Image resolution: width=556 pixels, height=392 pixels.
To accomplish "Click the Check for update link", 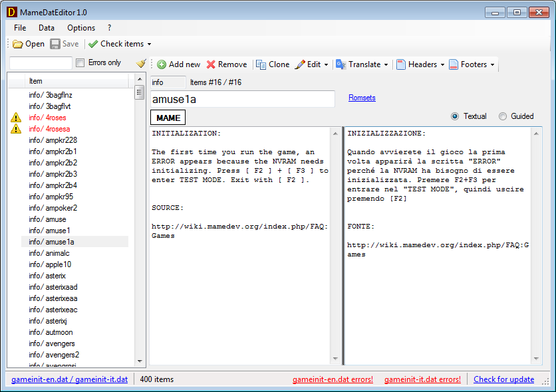I will (503, 379).
